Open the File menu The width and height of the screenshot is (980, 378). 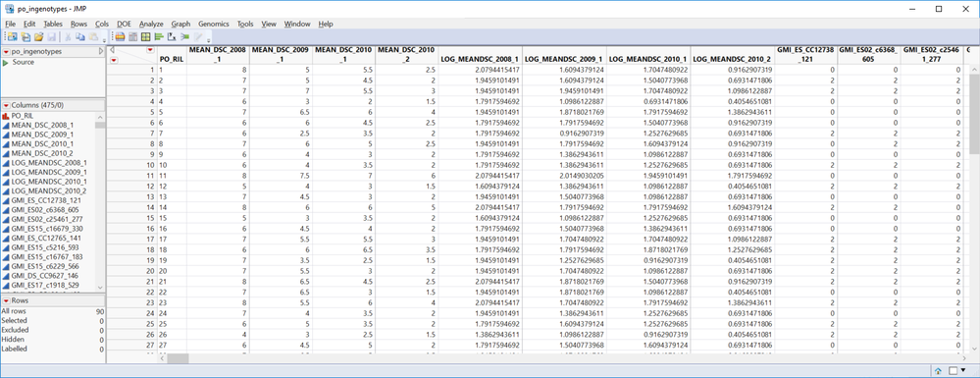[x=10, y=24]
